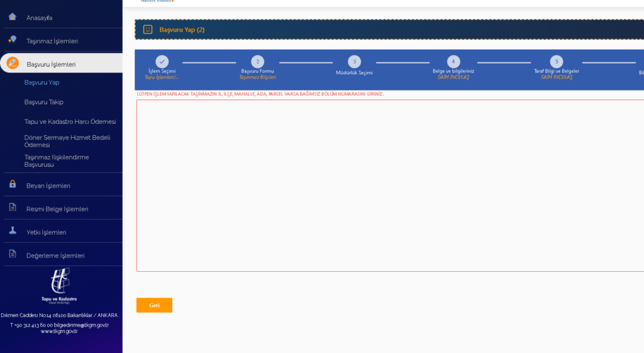This screenshot has width=644, height=353.
Task: Click the smiley icon beside Başvuru Yap (2)
Action: pyautogui.click(x=148, y=30)
